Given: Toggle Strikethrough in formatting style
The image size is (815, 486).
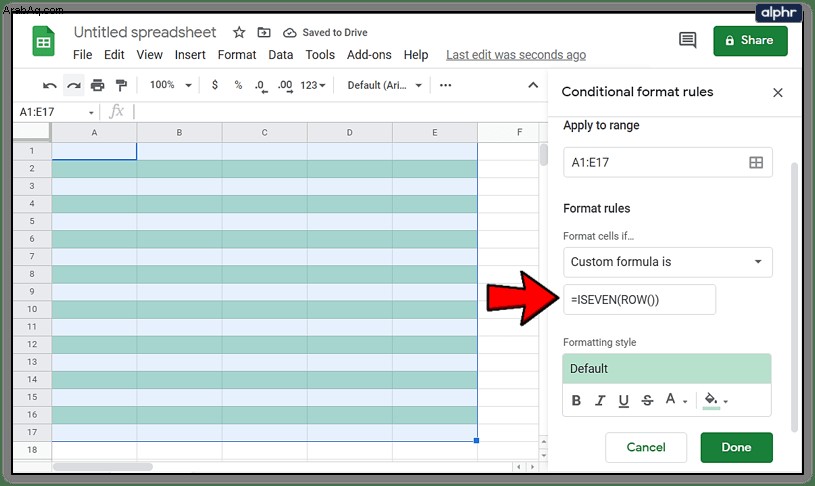Looking at the screenshot, I should point(647,400).
